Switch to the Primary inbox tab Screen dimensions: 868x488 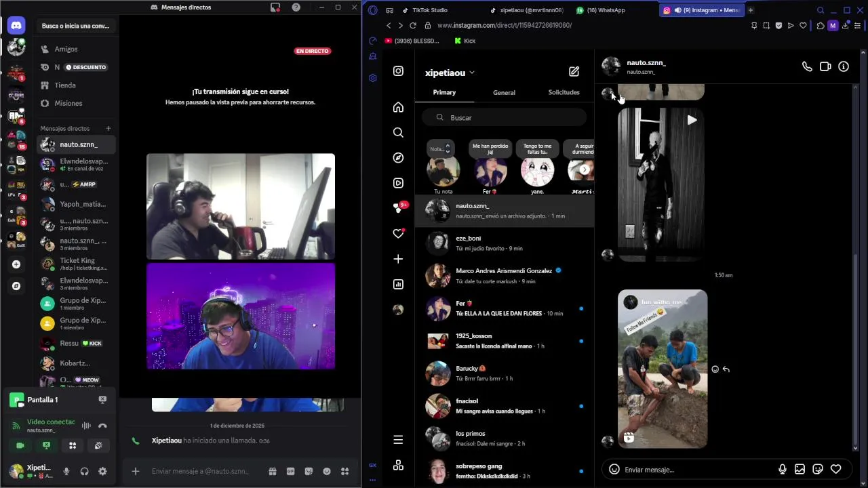[x=444, y=92]
